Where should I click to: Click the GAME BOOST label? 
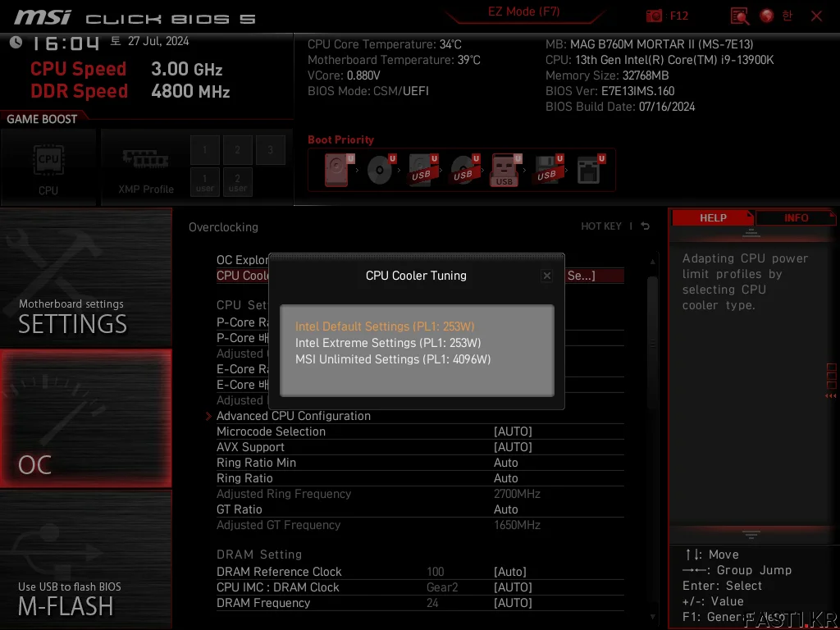point(42,119)
